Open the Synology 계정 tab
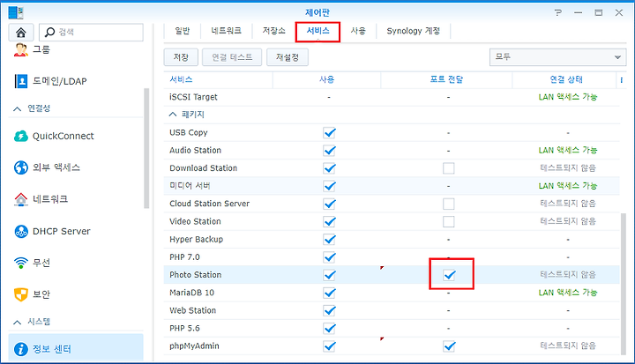This screenshot has height=364, width=635. tap(413, 31)
